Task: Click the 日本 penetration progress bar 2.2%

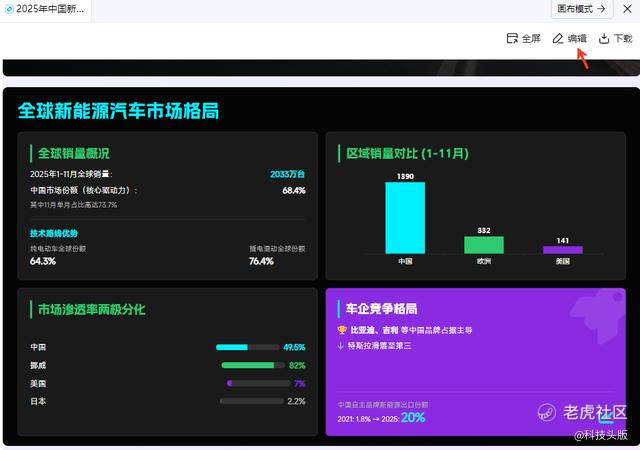Action: click(251, 401)
